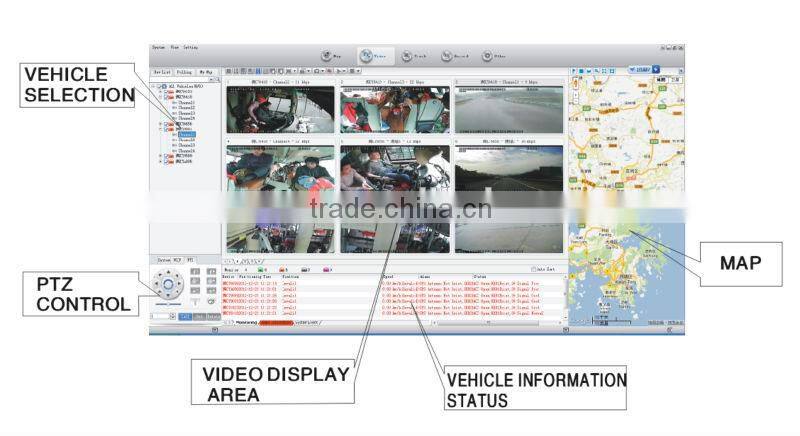Switch to the Polling tab
Viewport: 800px width, 436px height.
[184, 72]
